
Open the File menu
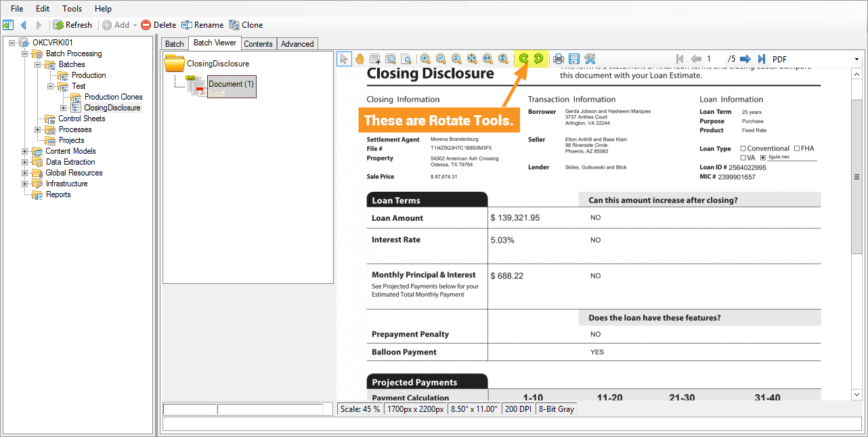17,9
